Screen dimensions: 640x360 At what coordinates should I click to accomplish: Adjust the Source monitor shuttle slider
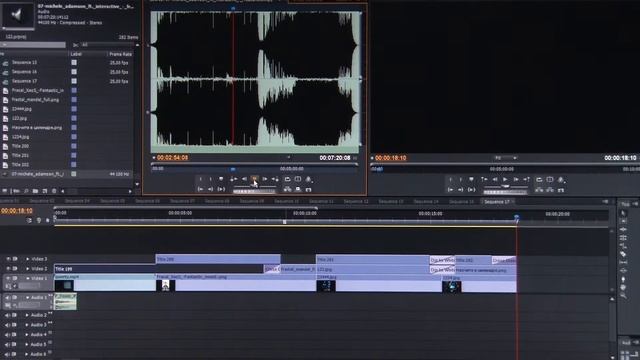point(255,186)
